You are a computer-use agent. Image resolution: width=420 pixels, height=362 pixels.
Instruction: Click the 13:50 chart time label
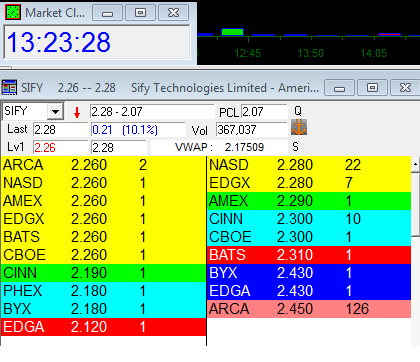310,53
